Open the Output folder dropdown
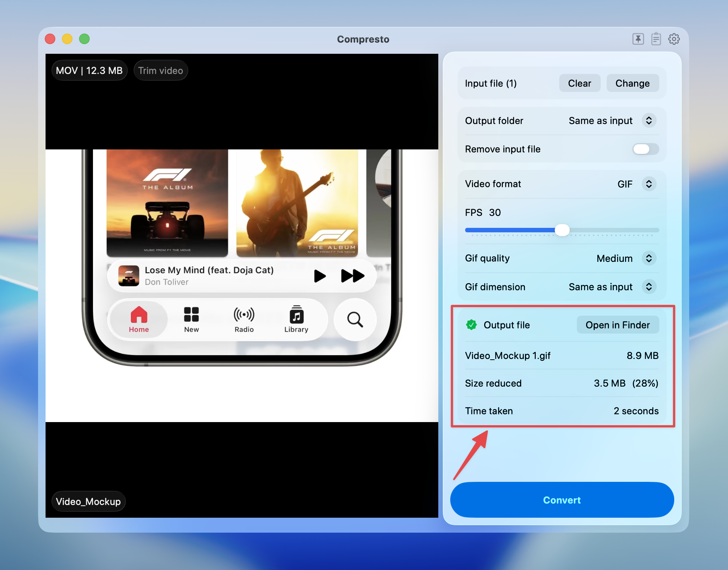The width and height of the screenshot is (728, 570). click(649, 121)
